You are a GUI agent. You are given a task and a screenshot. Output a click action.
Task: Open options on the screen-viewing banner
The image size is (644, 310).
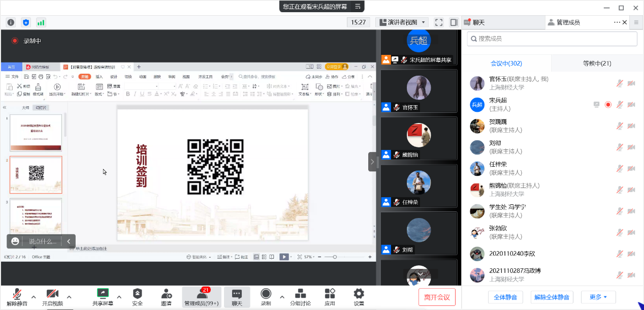[x=358, y=7]
